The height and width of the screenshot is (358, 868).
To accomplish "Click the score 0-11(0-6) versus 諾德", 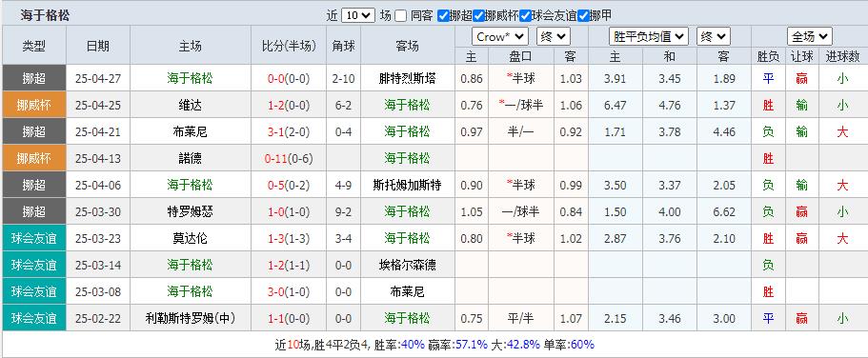I will (x=289, y=158).
